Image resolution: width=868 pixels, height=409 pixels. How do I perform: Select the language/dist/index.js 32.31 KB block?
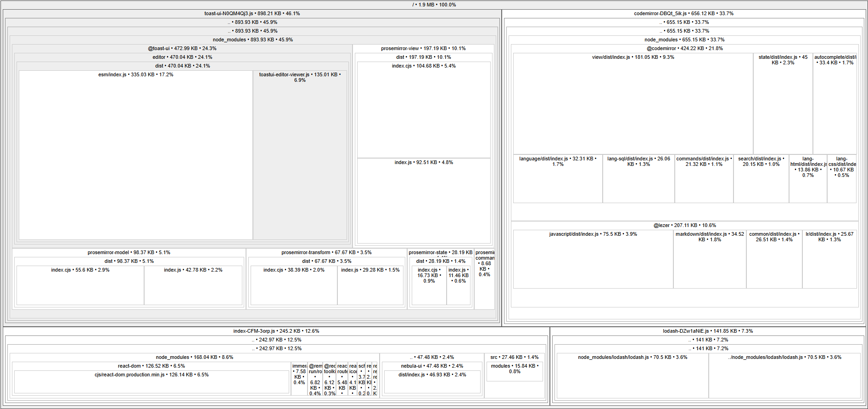pyautogui.click(x=558, y=179)
